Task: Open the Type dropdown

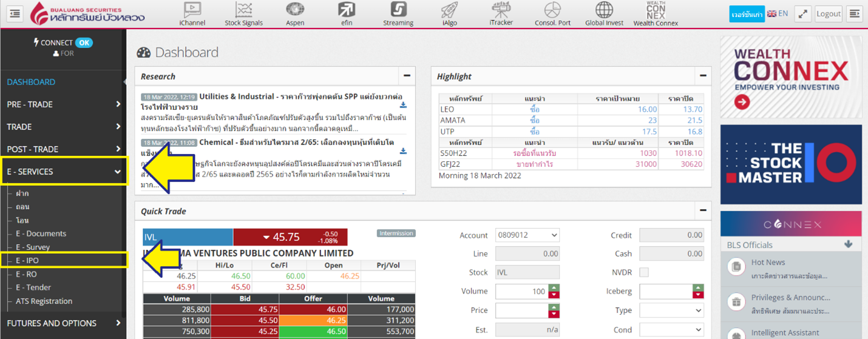Action: (671, 310)
